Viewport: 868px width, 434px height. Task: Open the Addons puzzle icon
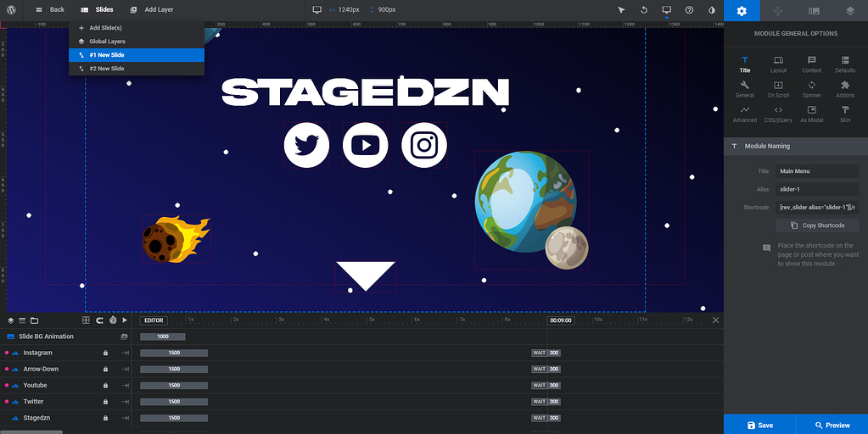coord(845,89)
